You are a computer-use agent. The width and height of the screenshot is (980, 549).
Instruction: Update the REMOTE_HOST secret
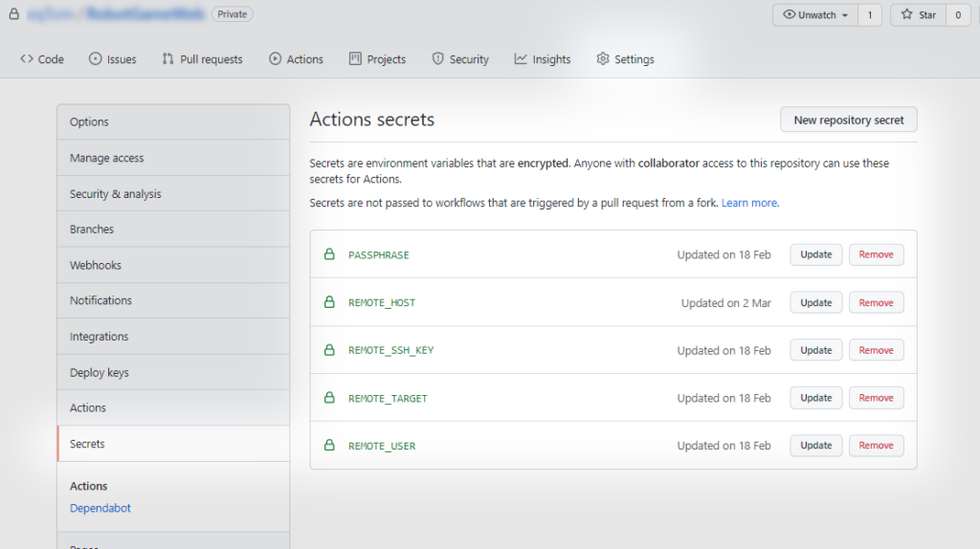coord(815,302)
